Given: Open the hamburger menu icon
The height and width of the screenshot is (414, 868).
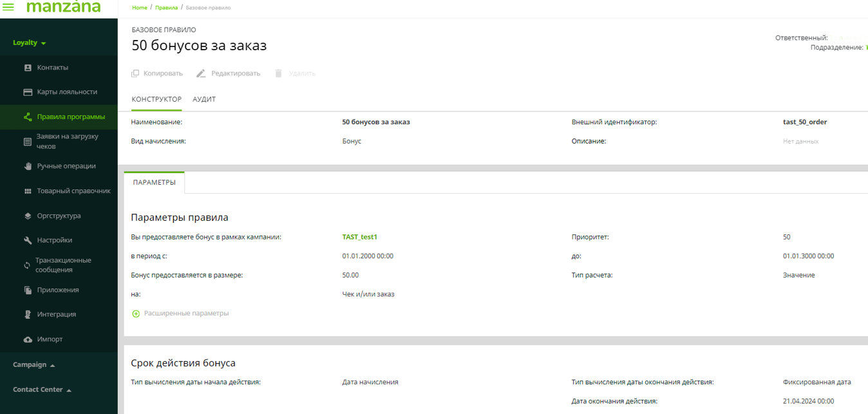Looking at the screenshot, I should tap(8, 7).
